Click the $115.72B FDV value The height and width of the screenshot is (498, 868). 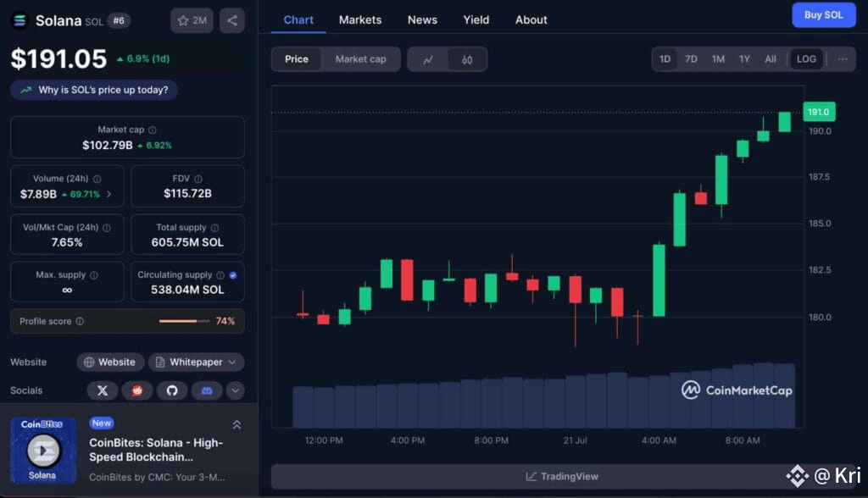click(x=187, y=194)
